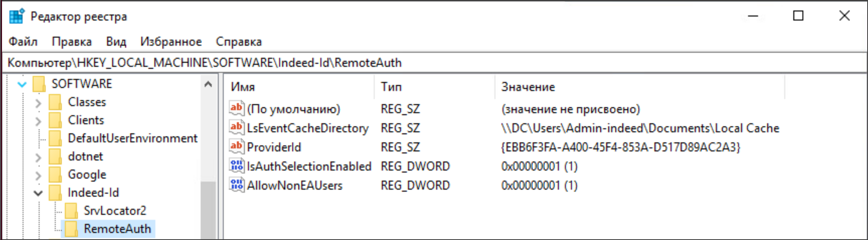Viewport: 868px width, 240px height.
Task: Open the Избранное menu
Action: 171,41
